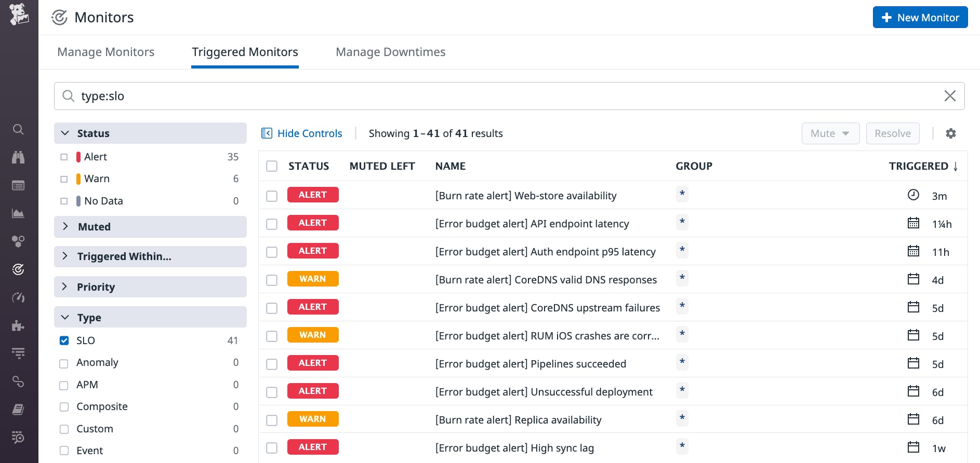
Task: Open the Datadog logo home icon
Action: coord(19,15)
